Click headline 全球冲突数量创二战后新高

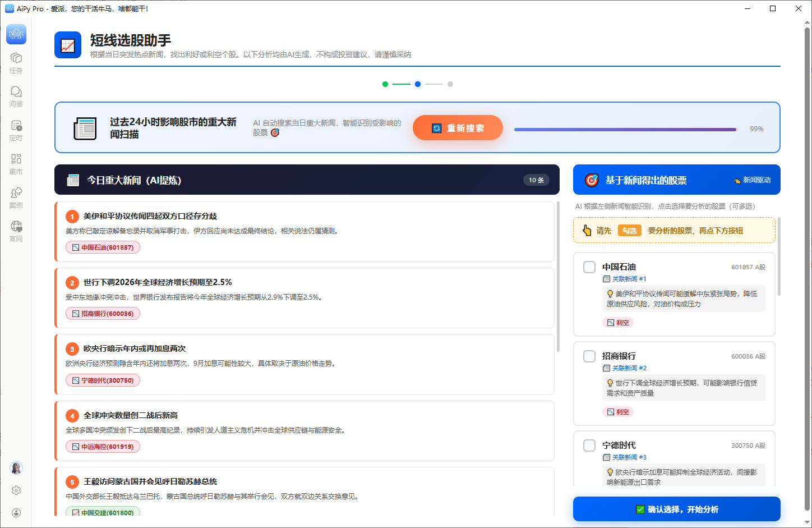pyautogui.click(x=131, y=415)
